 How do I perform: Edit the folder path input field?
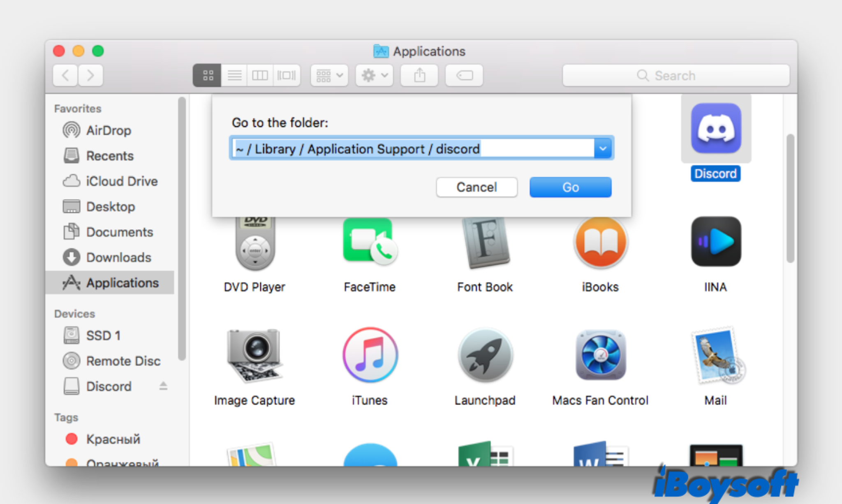coord(420,149)
